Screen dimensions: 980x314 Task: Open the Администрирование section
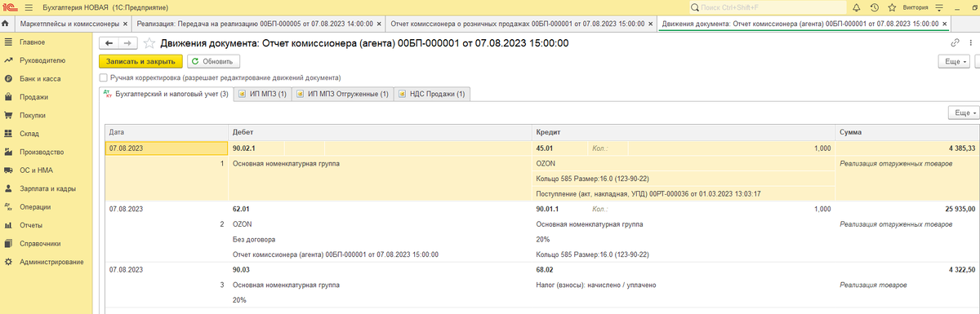coord(51,262)
